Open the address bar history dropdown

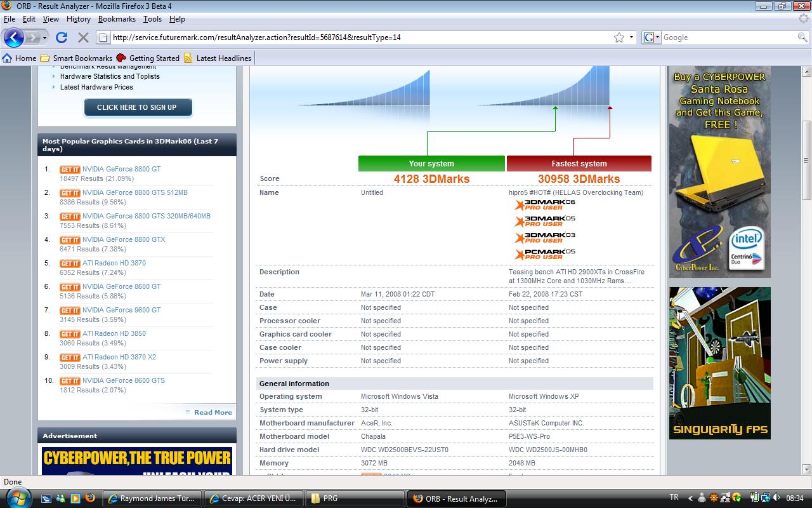[631, 37]
